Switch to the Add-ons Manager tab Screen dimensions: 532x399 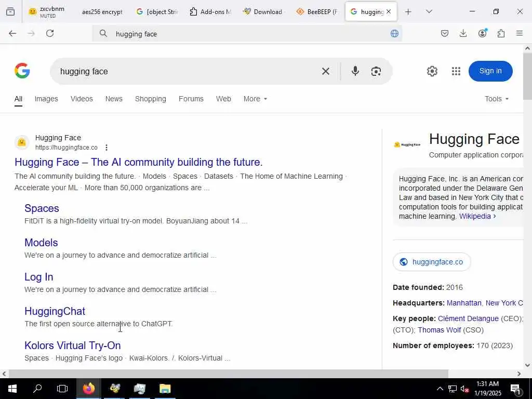[x=210, y=11]
